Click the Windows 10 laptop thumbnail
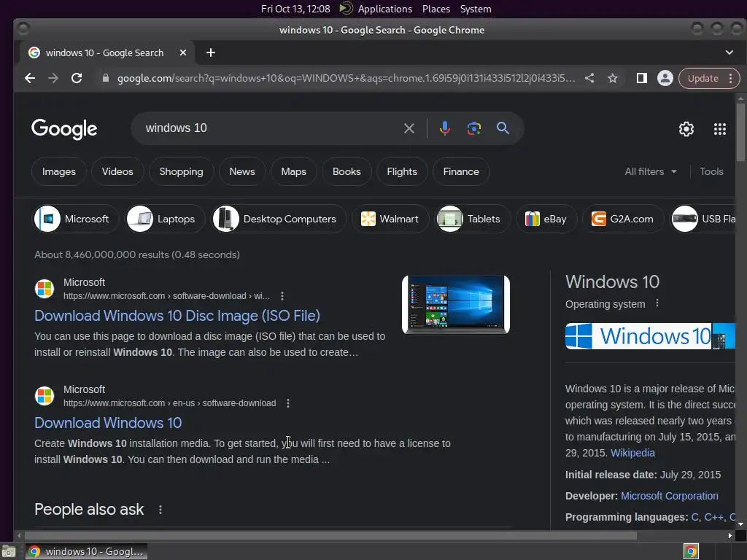The width and height of the screenshot is (747, 560). click(x=456, y=304)
